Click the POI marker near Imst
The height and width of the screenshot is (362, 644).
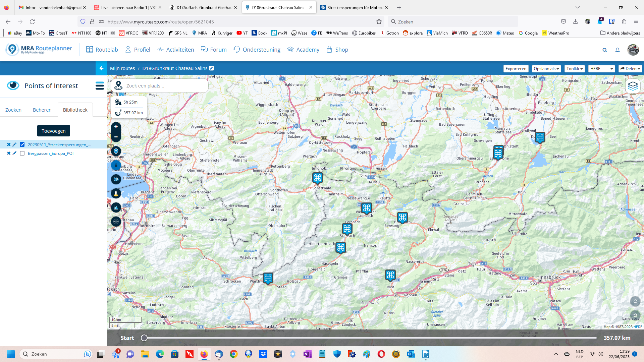(x=390, y=276)
